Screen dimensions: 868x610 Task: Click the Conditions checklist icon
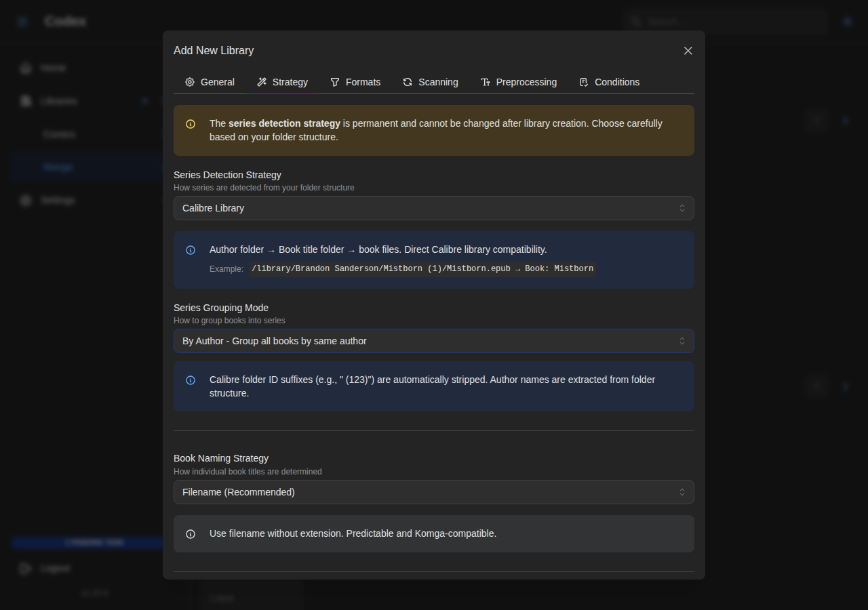point(584,82)
